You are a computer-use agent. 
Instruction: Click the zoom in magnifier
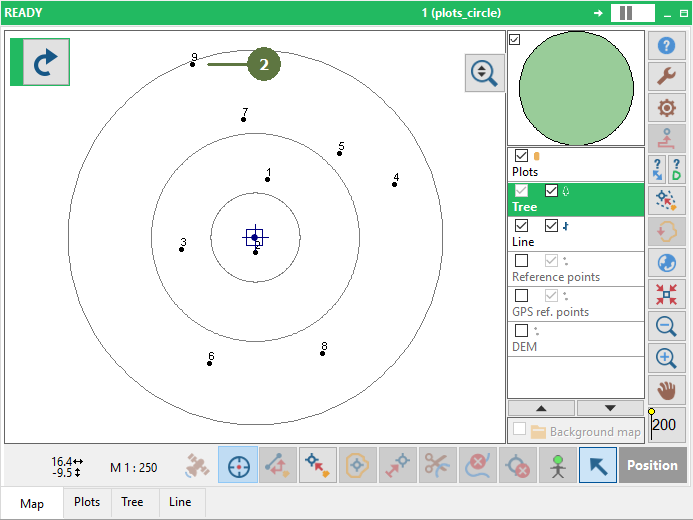[x=666, y=358]
